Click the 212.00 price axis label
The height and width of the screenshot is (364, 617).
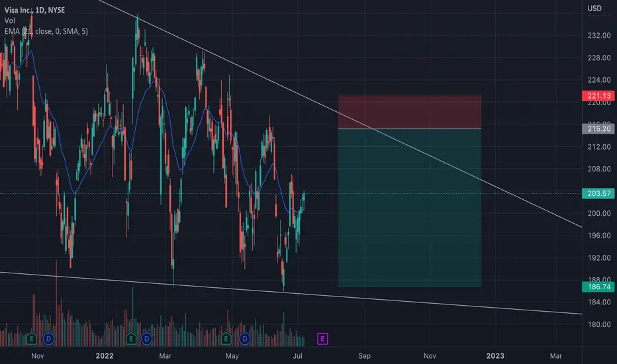[599, 147]
